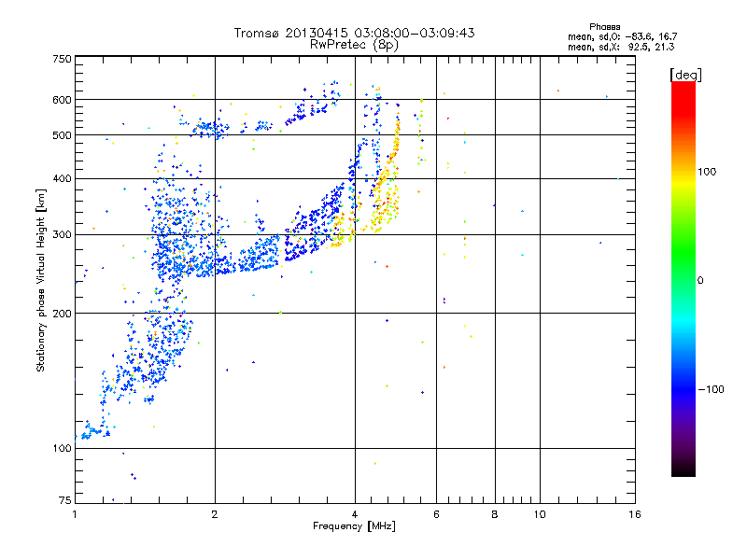The width and height of the screenshot is (747, 560).
Task: Click the phase color bar
Action: click(684, 278)
